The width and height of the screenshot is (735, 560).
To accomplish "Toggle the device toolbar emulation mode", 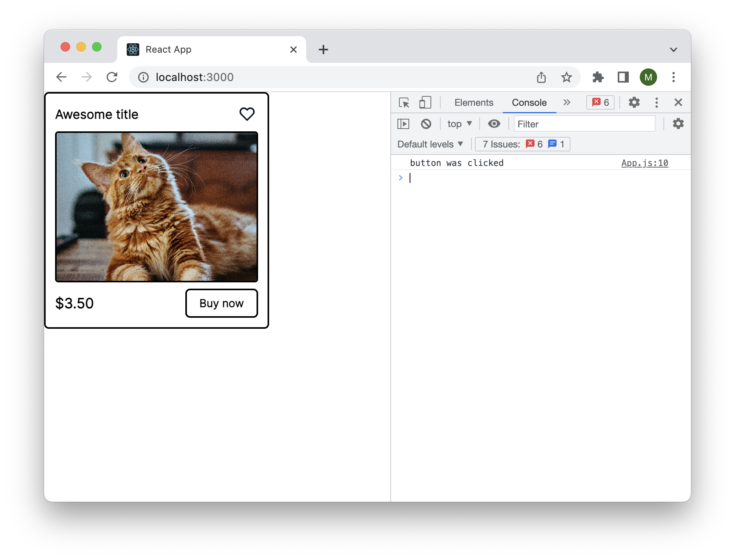I will (425, 102).
